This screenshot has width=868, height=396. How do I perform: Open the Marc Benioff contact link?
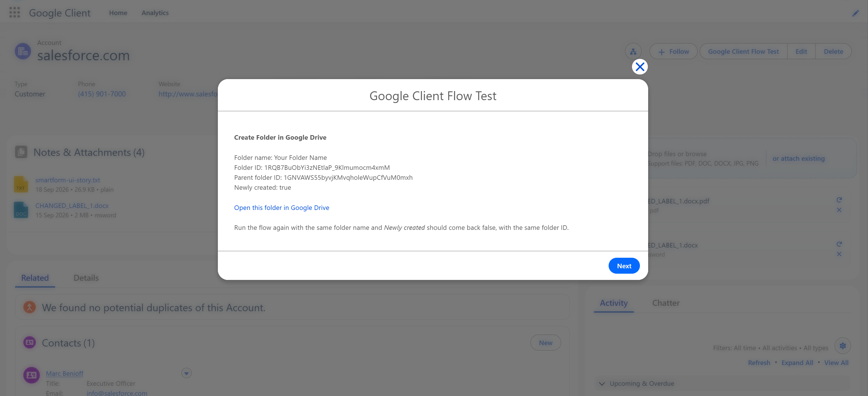pos(64,374)
